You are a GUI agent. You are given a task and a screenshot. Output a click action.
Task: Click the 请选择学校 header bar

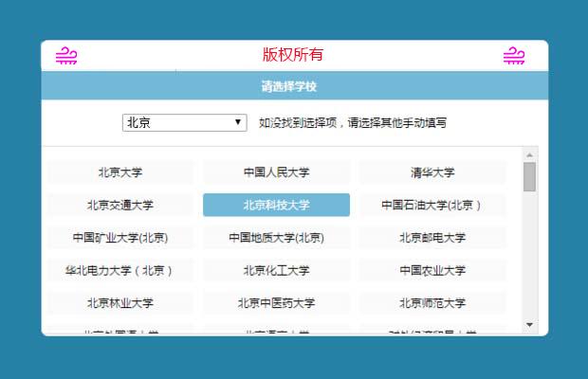pyautogui.click(x=295, y=86)
